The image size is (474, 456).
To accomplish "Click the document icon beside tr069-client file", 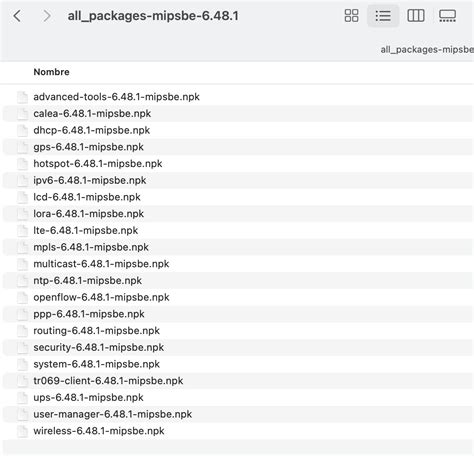I will click(22, 381).
